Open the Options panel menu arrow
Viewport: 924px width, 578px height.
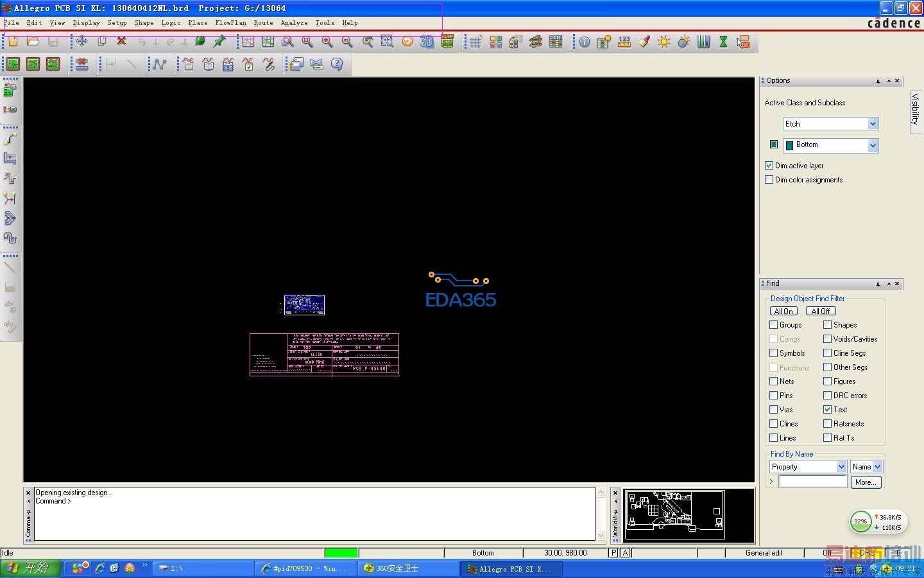point(889,81)
